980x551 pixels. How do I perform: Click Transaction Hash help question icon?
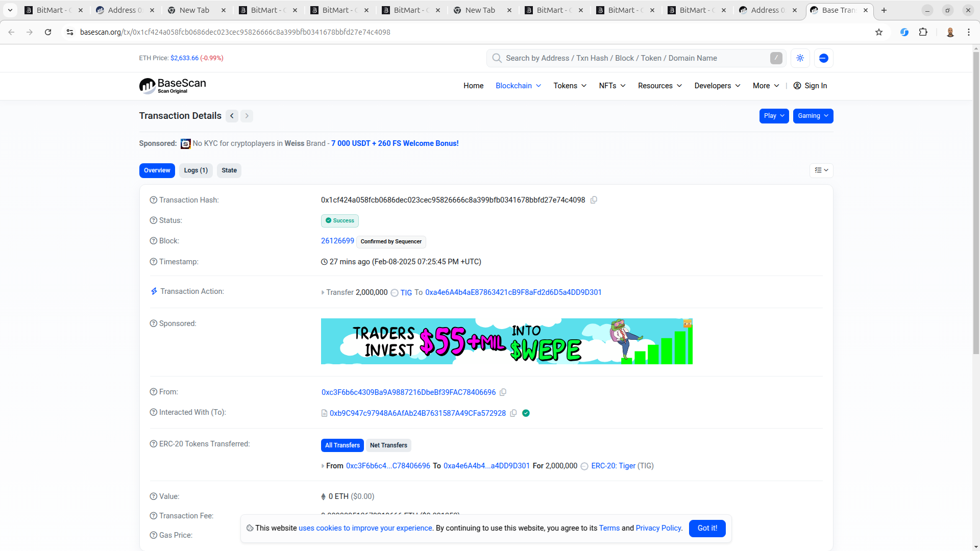[153, 200]
